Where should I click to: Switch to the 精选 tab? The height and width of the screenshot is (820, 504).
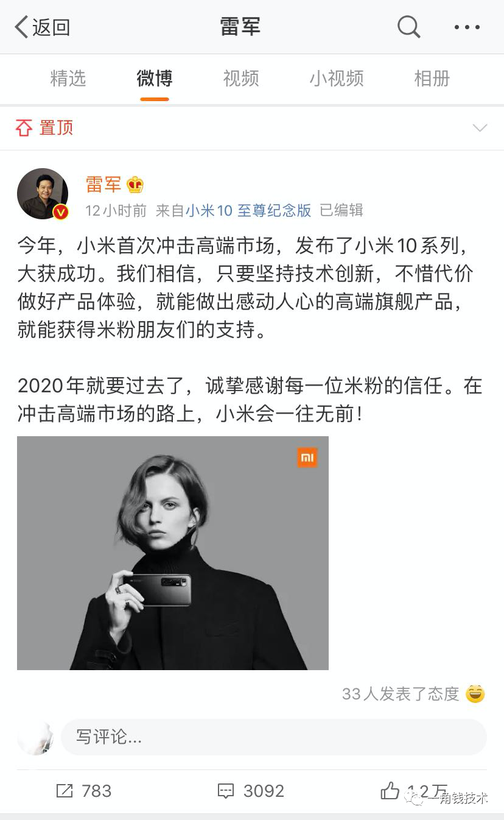[x=68, y=78]
